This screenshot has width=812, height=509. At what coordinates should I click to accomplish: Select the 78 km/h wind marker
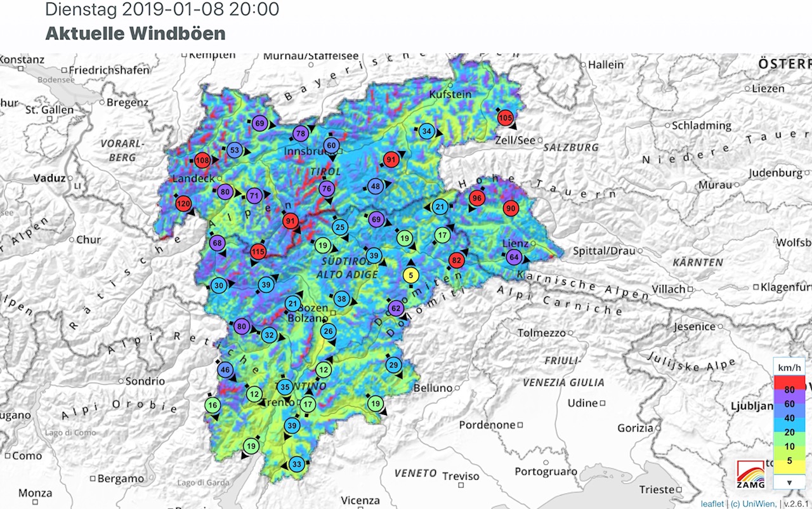pos(301,134)
